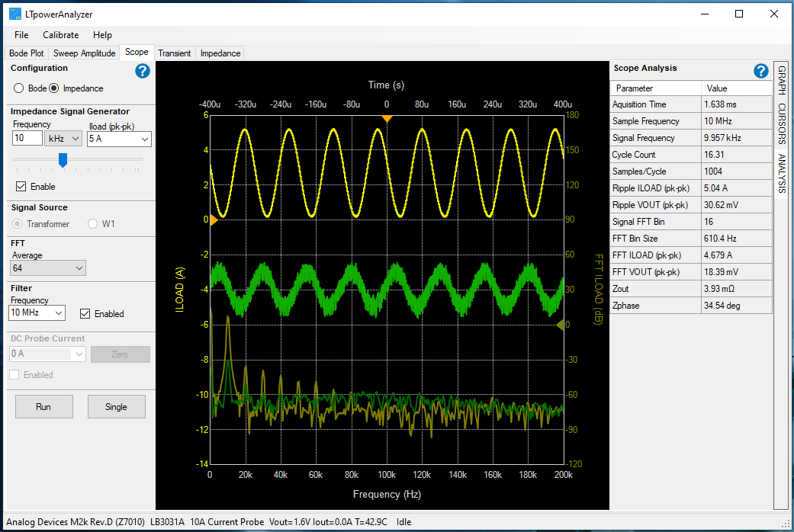The image size is (794, 532).
Task: Click the olive FFT level marker on right axis
Action: (x=559, y=325)
